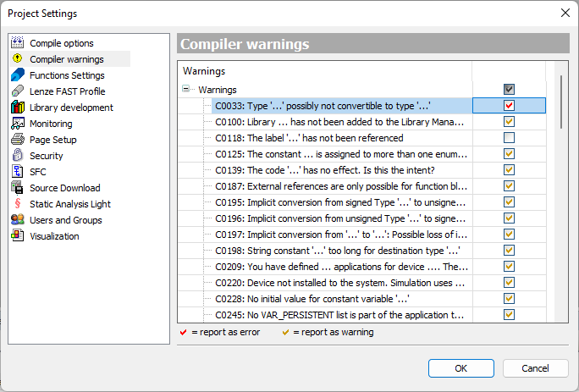Image resolution: width=579 pixels, height=392 pixels.
Task: Toggle the C0195 signed conversion checkbox
Action: 509,202
